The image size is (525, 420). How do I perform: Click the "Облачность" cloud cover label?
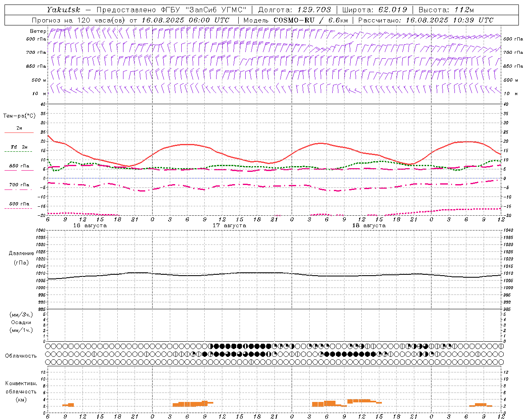coord(21,356)
